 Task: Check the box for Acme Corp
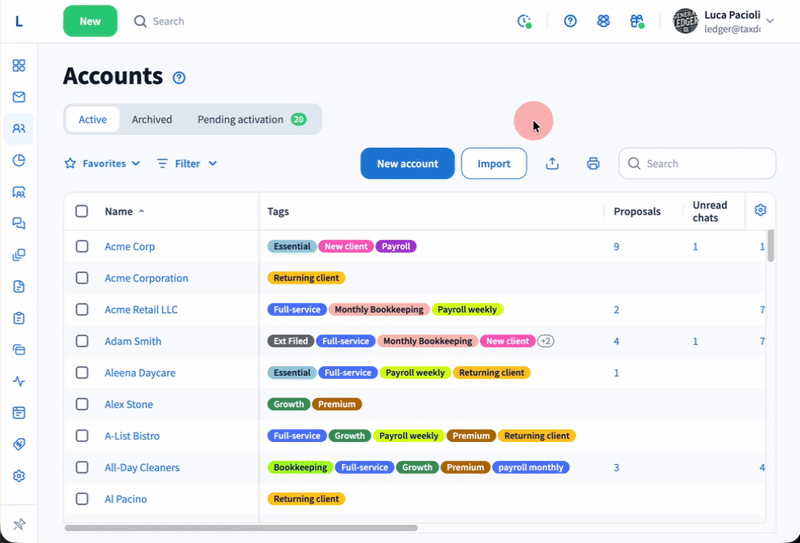pos(82,246)
